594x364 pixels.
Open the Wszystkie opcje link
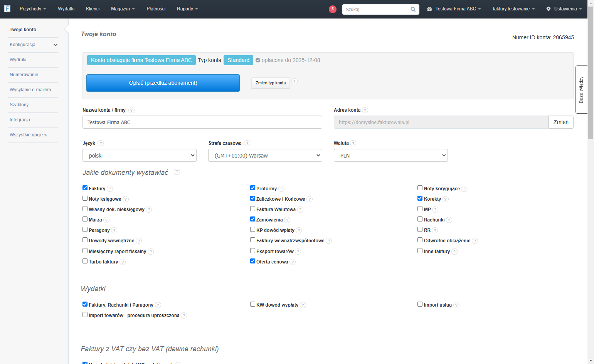coord(28,135)
